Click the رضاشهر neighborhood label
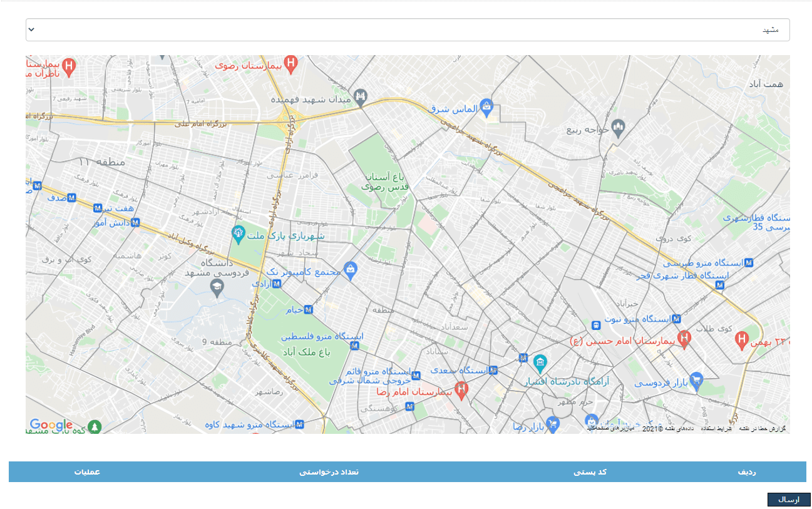Screen dimensions: 812x509 (269, 392)
